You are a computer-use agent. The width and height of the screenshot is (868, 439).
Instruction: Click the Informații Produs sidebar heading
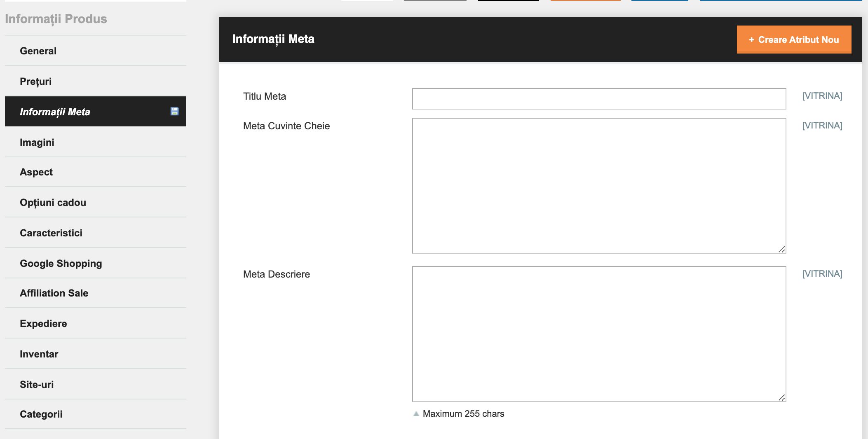pos(56,19)
